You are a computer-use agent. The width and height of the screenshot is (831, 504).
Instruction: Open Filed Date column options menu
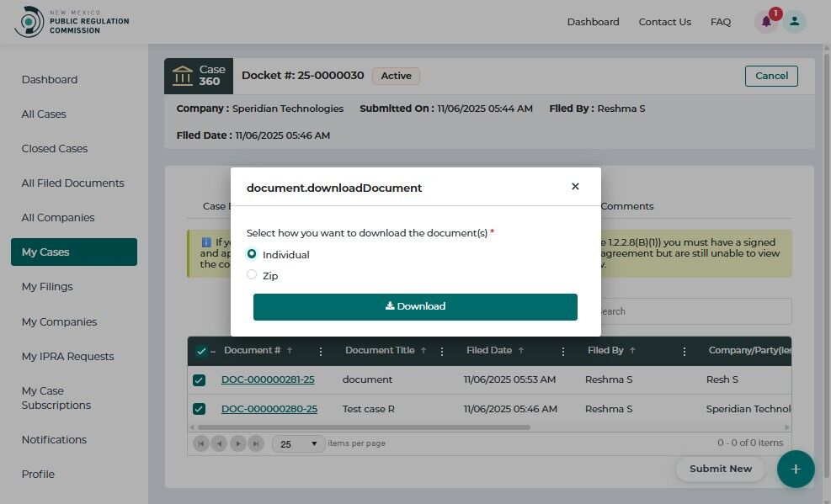pos(563,352)
